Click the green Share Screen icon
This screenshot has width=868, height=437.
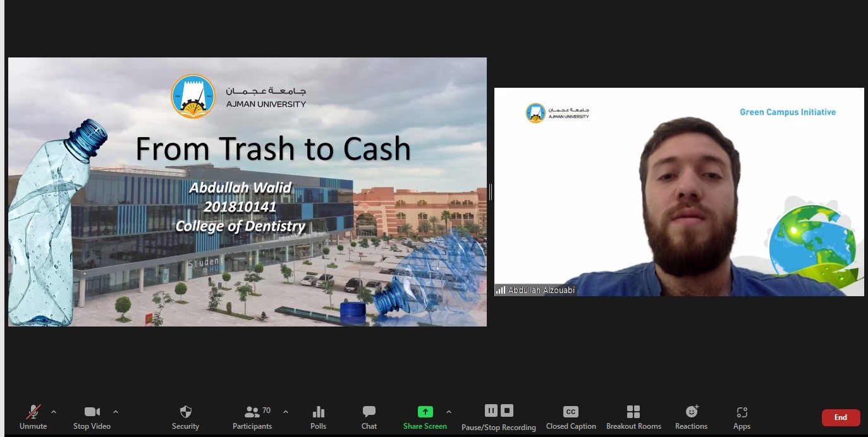click(x=425, y=412)
